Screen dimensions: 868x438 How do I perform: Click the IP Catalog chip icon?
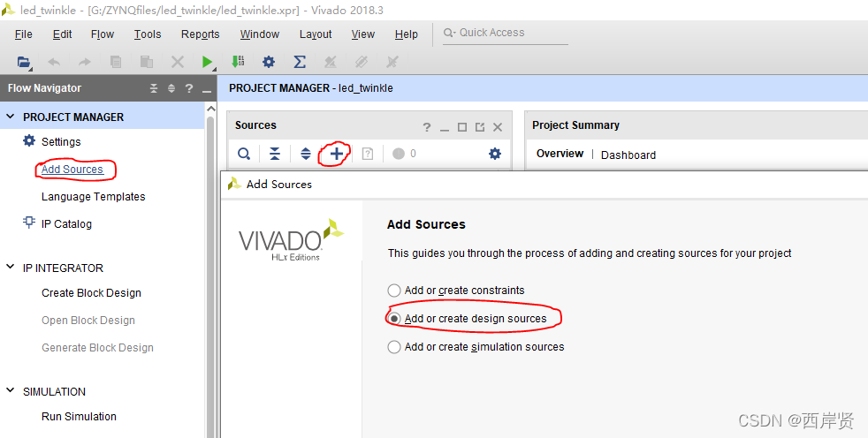point(29,223)
